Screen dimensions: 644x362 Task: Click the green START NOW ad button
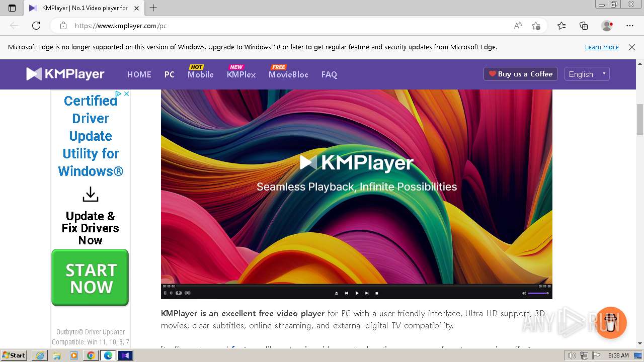click(90, 278)
